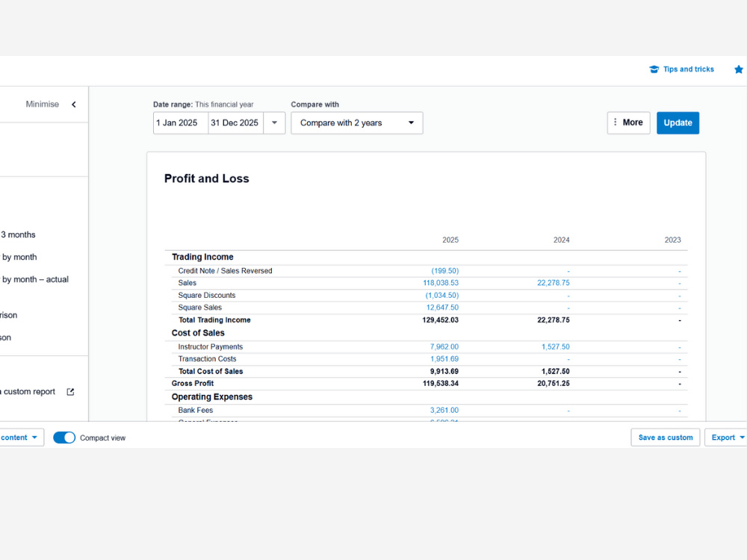Open 2024 Sales value 22,278.75
The image size is (747, 560).
pyautogui.click(x=553, y=283)
